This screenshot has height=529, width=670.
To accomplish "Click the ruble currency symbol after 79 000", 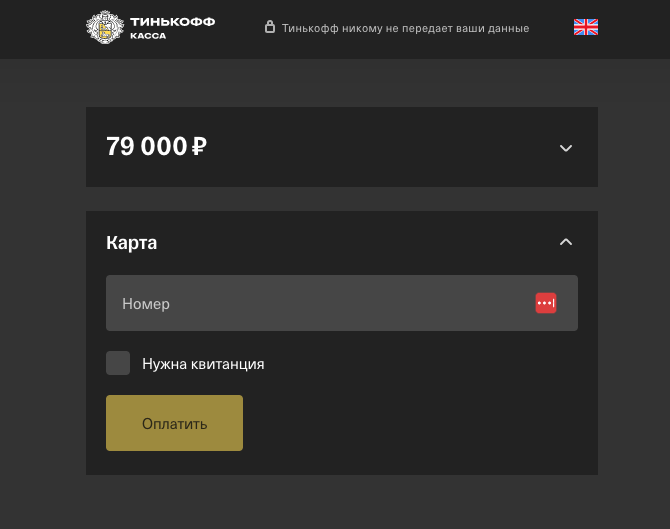I will click(x=199, y=146).
